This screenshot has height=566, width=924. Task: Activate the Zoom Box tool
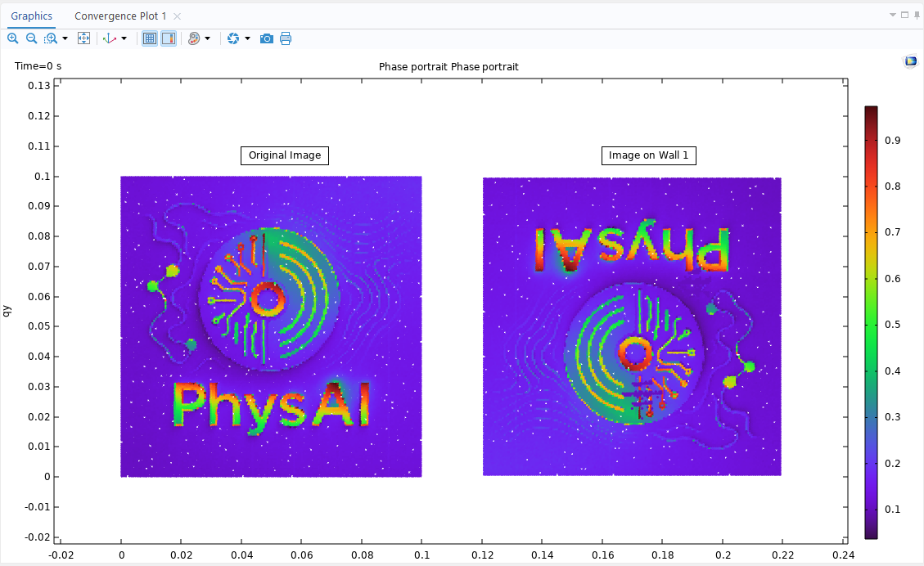(51, 38)
